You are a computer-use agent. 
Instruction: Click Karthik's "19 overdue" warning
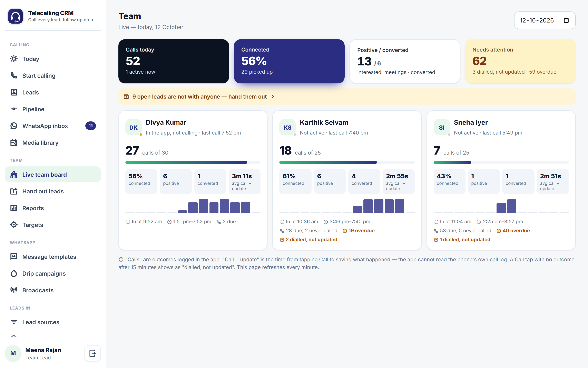coord(359,230)
